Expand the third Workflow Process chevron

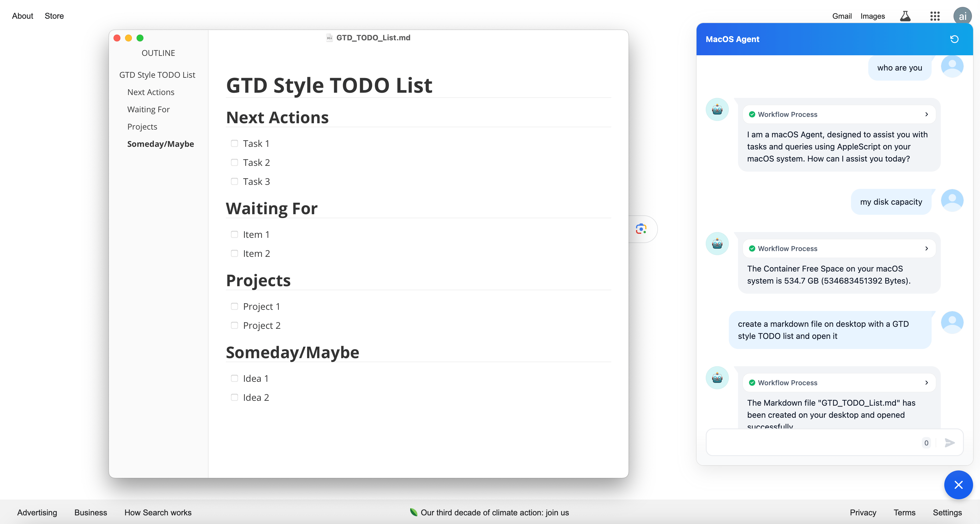point(927,382)
